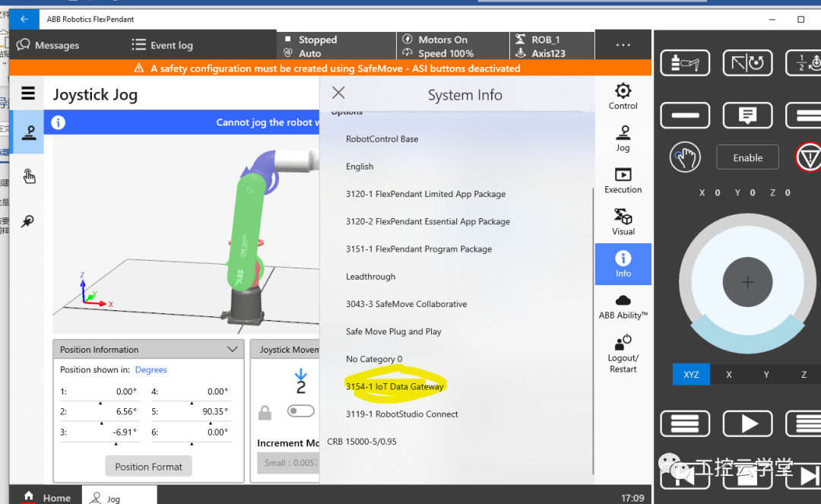This screenshot has width=821, height=504.
Task: Select the align tool sidebar icon
Action: [28, 221]
